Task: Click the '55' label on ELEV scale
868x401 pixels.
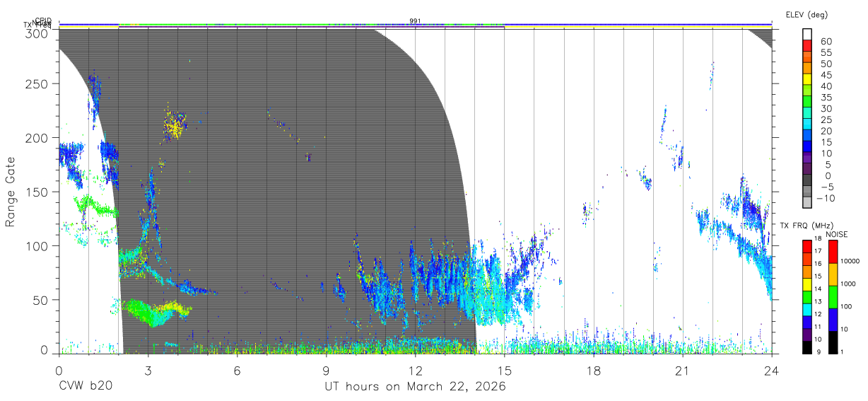Action: click(x=826, y=53)
